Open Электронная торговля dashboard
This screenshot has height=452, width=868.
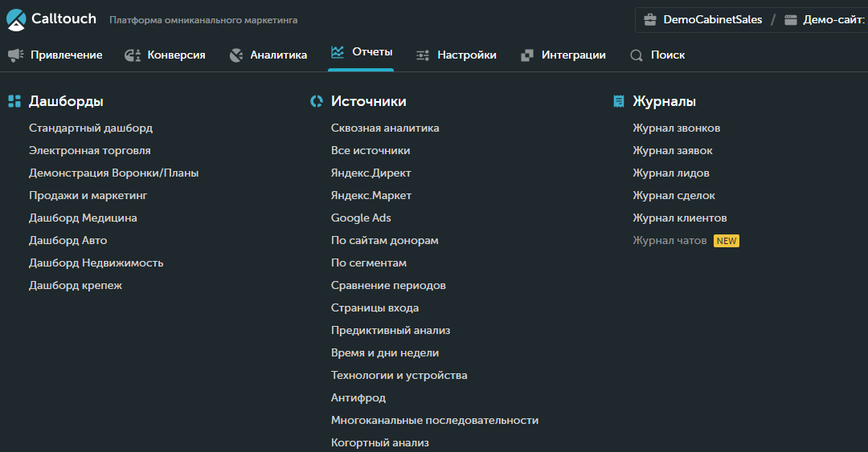coord(90,150)
